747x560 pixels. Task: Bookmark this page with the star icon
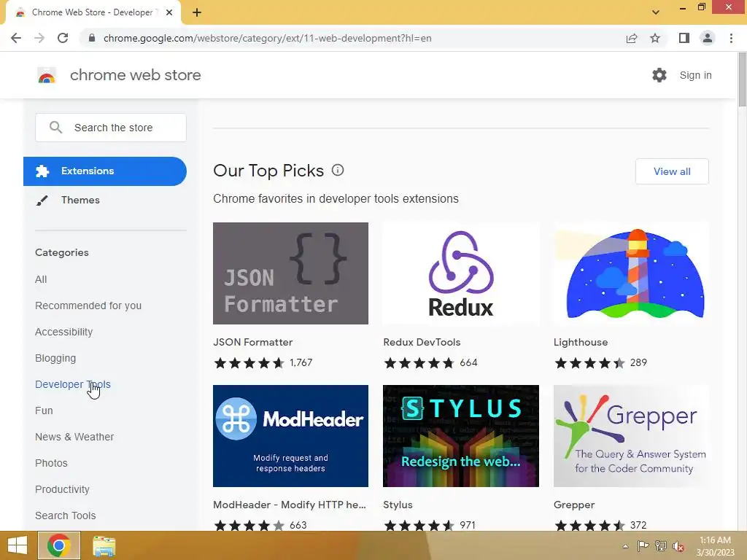[655, 38]
